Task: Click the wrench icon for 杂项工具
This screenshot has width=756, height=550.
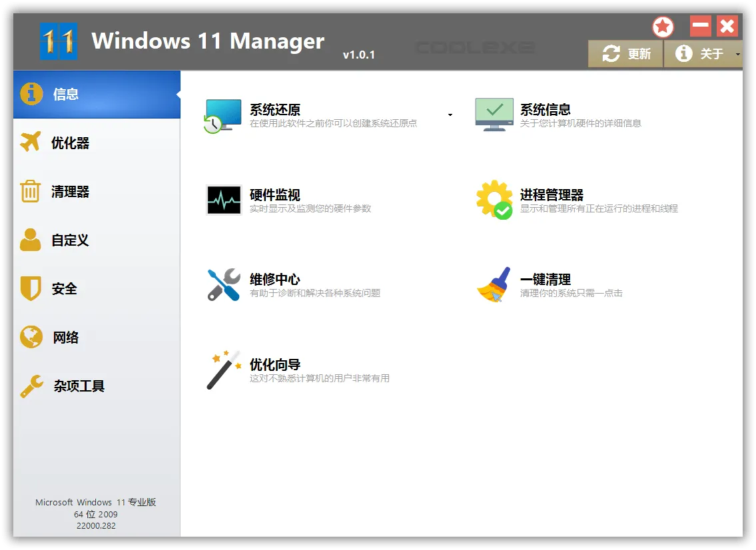Action: point(32,386)
